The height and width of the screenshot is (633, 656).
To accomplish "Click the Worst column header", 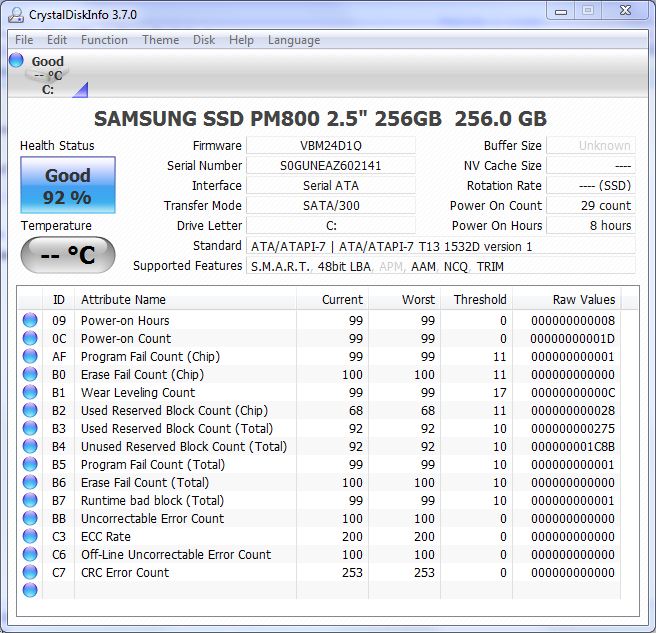I will coord(404,300).
